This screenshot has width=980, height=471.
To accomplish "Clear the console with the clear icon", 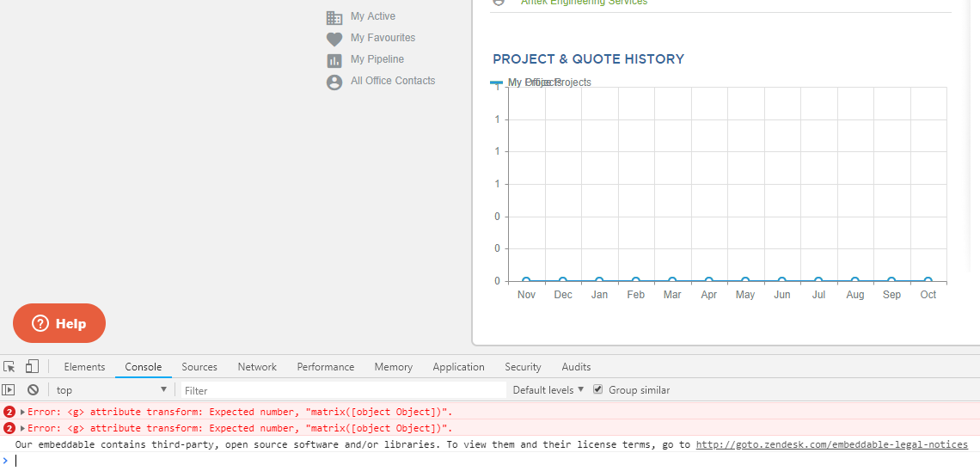I will tap(33, 390).
